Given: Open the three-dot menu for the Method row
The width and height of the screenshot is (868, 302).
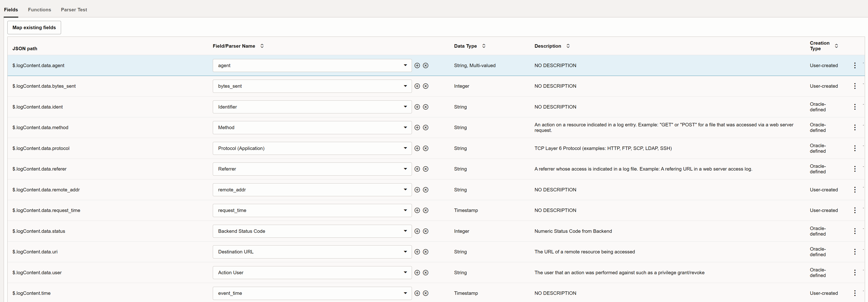Looking at the screenshot, I should coord(855,128).
